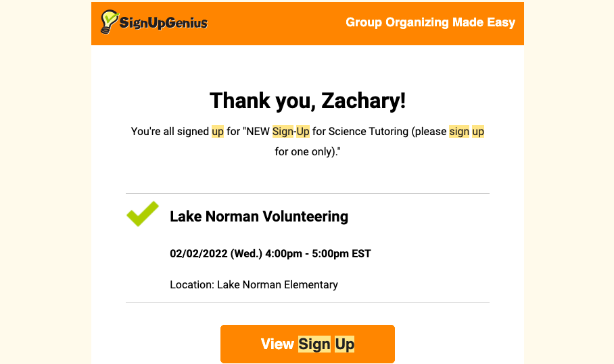Click the highlighted "Up" on the orange button
This screenshot has height=364, width=614.
(344, 344)
